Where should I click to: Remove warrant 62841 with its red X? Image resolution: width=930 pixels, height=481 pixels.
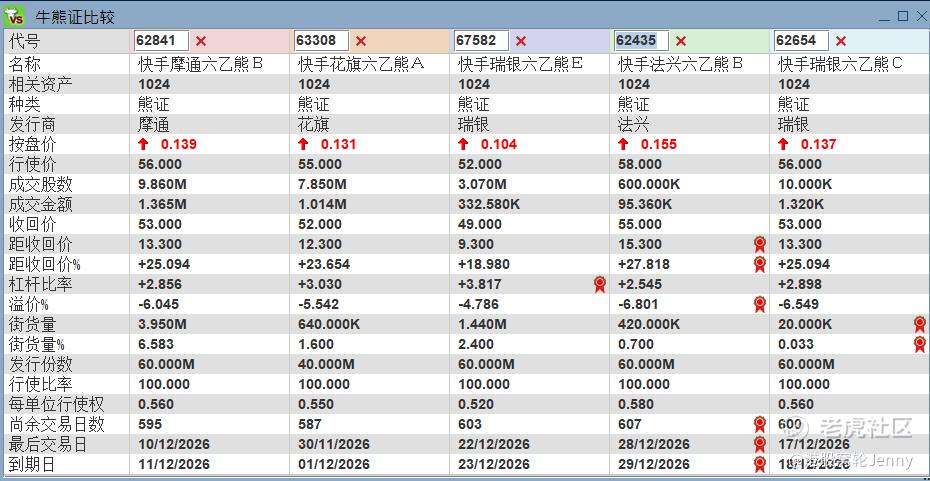(201, 41)
